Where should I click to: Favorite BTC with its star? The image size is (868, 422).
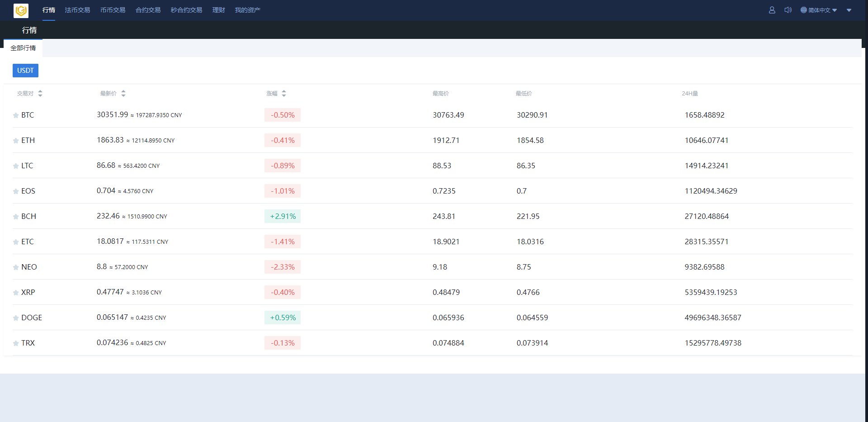click(16, 115)
